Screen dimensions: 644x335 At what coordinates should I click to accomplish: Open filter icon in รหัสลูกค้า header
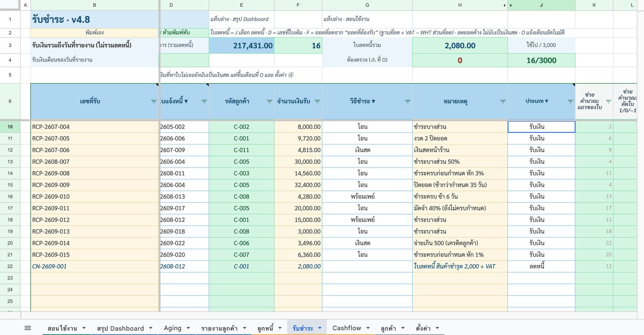pos(269,101)
